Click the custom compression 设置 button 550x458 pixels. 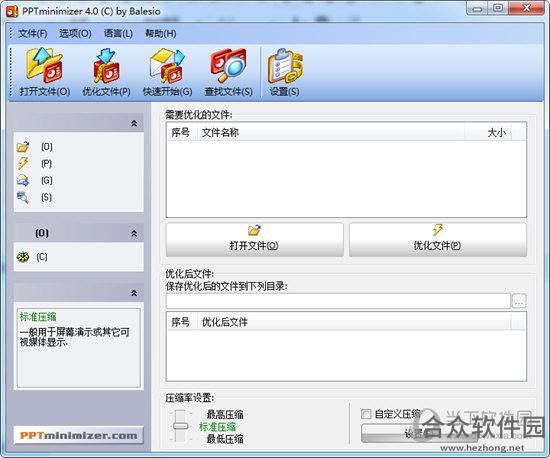point(419,433)
